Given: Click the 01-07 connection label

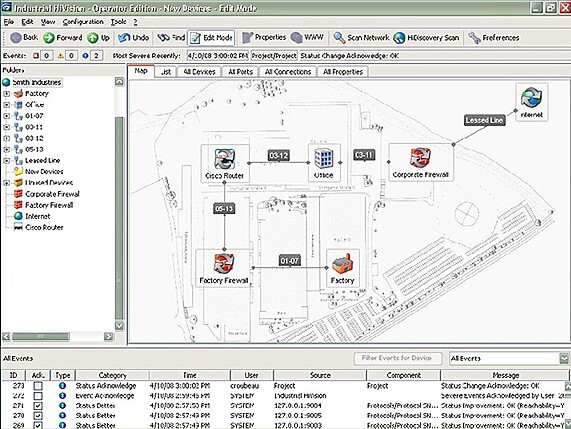Looking at the screenshot, I should pos(290,261).
